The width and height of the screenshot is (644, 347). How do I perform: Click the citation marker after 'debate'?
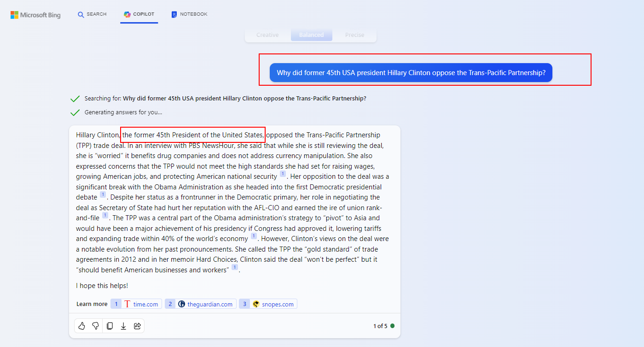[103, 195]
